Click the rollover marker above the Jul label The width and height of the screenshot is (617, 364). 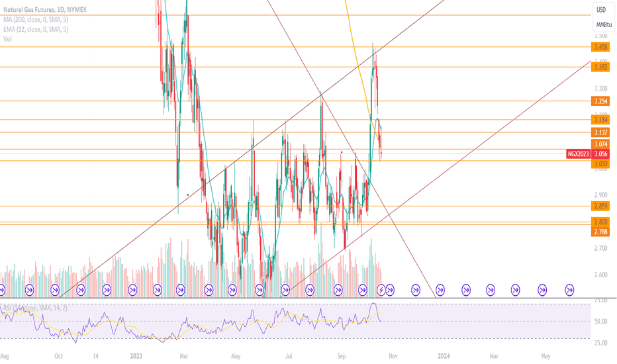pyautogui.click(x=286, y=291)
